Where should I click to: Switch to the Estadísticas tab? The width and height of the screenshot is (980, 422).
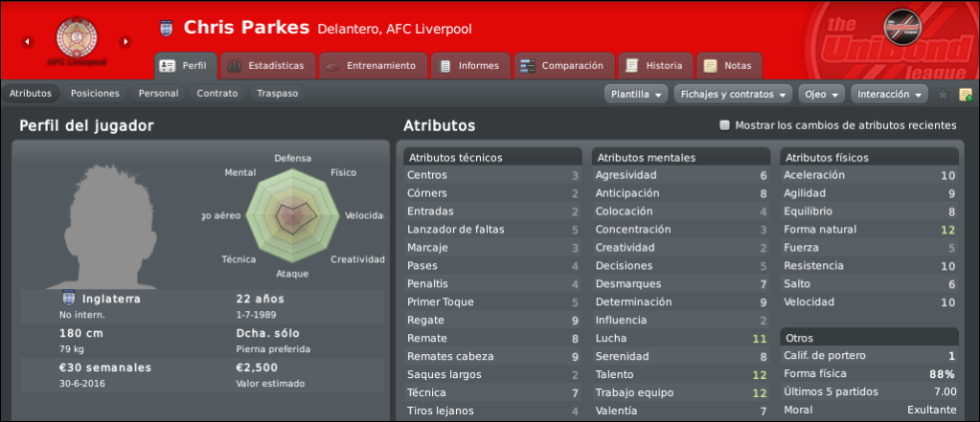point(268,65)
